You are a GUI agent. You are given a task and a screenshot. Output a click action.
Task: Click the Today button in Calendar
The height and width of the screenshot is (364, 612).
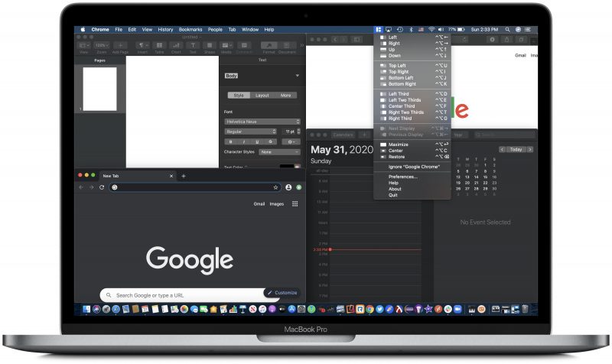516,149
